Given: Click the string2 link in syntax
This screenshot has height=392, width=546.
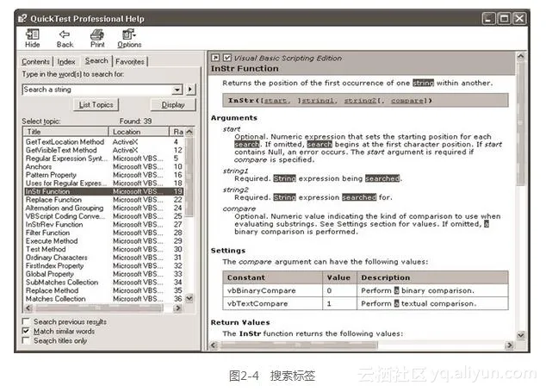Looking at the screenshot, I should pos(360,101).
